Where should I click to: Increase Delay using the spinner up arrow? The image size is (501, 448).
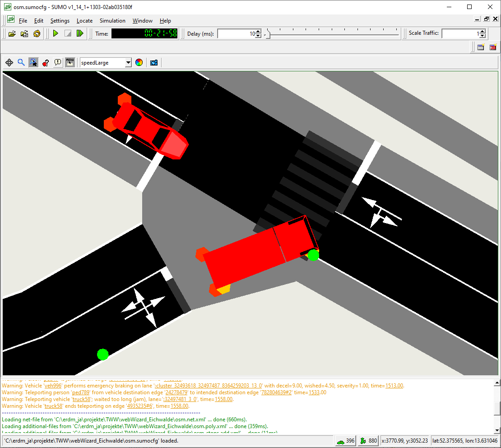[x=257, y=31]
